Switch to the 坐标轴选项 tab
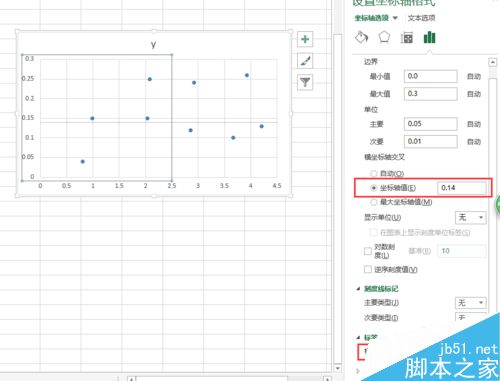 (372, 18)
